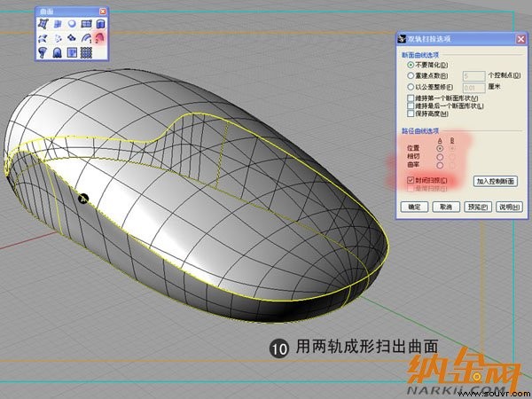Select 曲率 radio in column A
Image resolution: width=532 pixels, height=399 pixels.
(x=440, y=166)
